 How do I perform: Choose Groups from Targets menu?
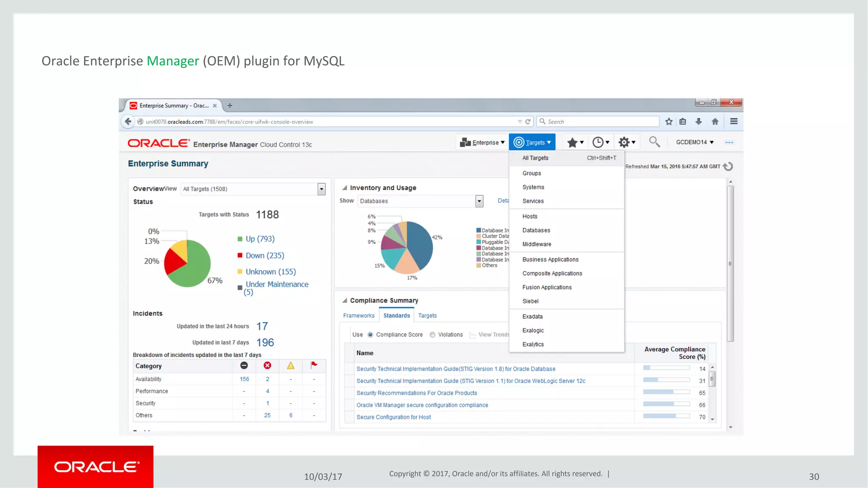click(567, 173)
